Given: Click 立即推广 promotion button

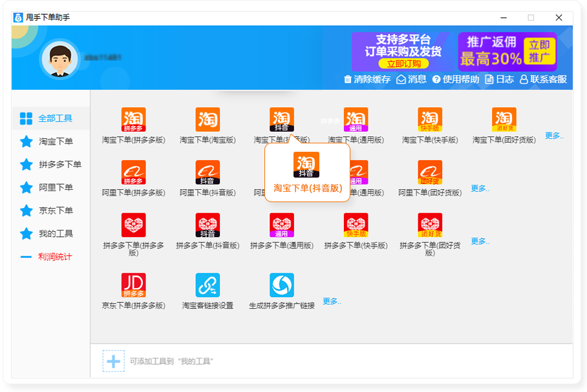Looking at the screenshot, I should [539, 51].
